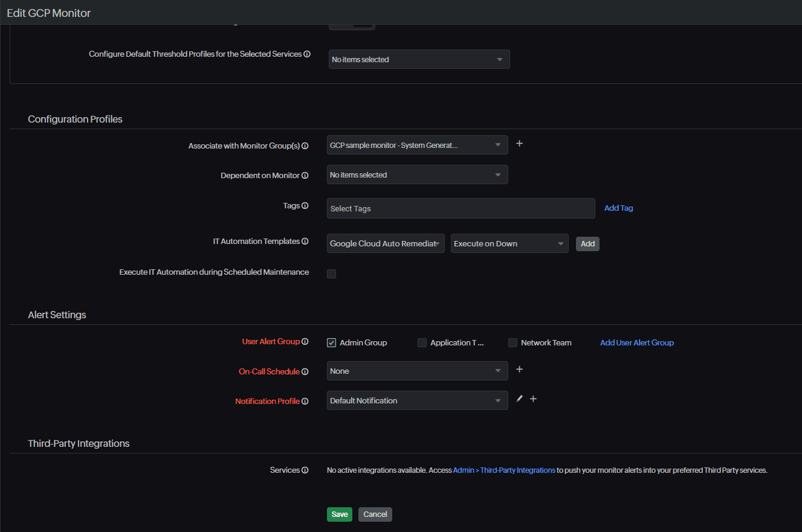This screenshot has width=802, height=532.
Task: Expand the Execute on Down dropdown
Action: click(x=509, y=243)
